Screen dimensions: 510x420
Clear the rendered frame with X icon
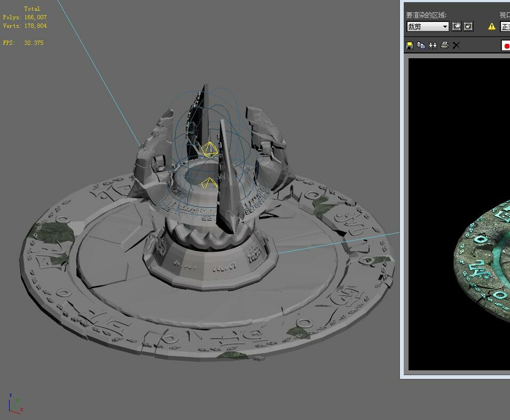click(x=457, y=45)
